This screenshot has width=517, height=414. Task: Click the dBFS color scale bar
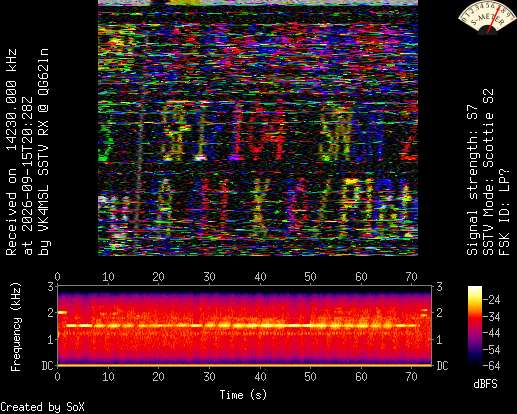click(475, 326)
